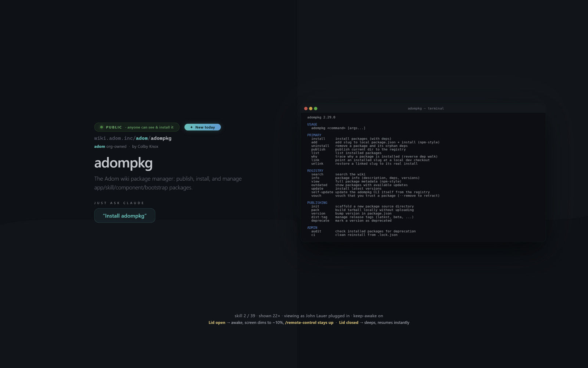Click the sparkle icon in New today badge
The image size is (588, 368).
tap(191, 127)
